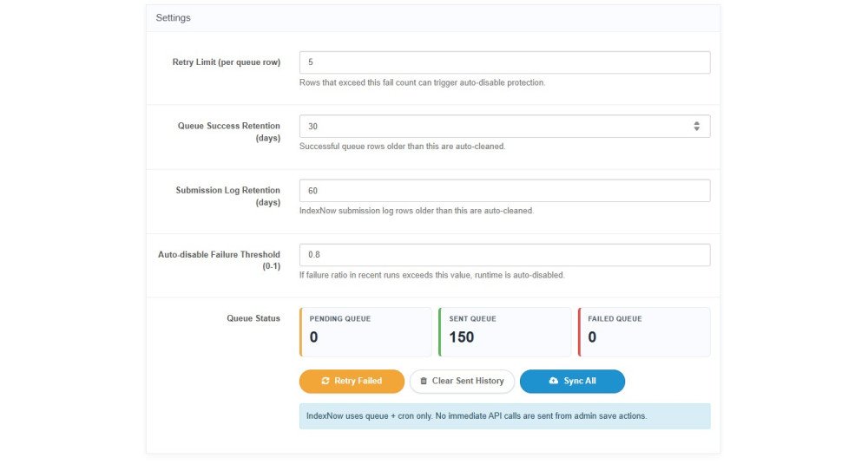
Task: Focus the Submission Log Retention field
Action: tap(505, 190)
